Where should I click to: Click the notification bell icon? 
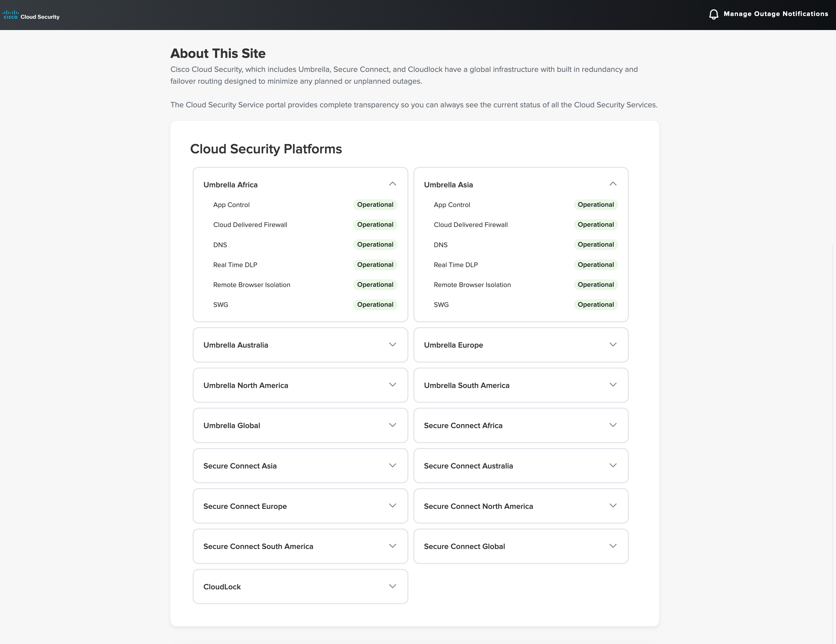tap(714, 14)
